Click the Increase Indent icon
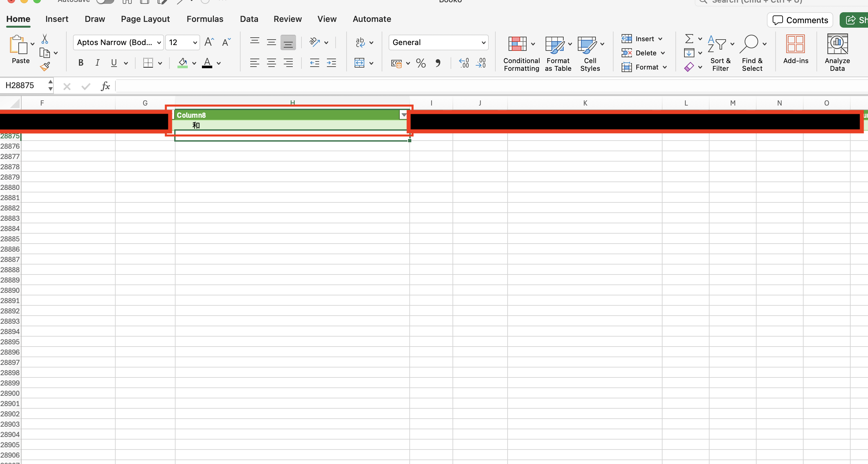 click(x=331, y=63)
